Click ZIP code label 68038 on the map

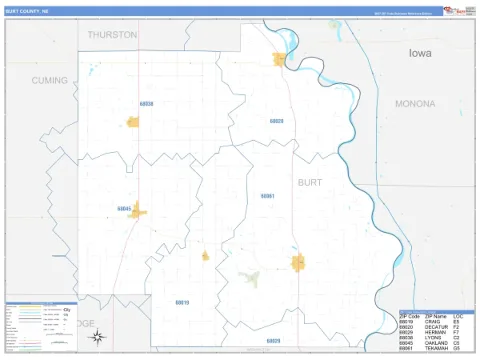click(146, 104)
